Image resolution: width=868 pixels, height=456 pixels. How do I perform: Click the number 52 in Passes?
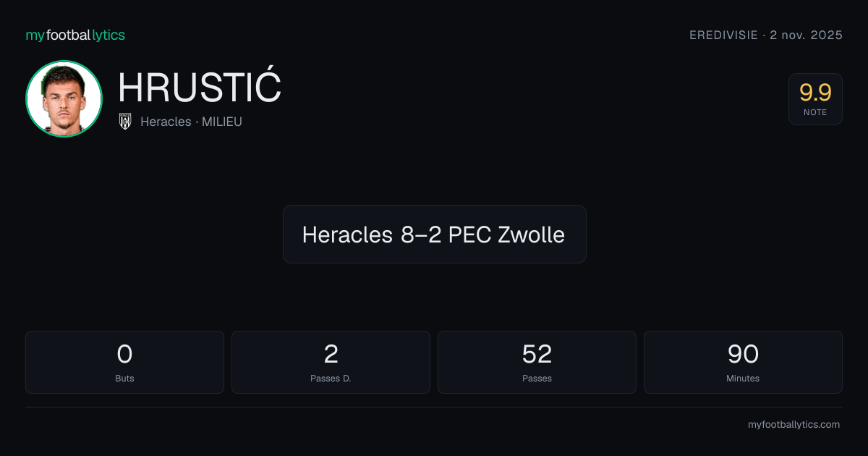[x=537, y=354]
